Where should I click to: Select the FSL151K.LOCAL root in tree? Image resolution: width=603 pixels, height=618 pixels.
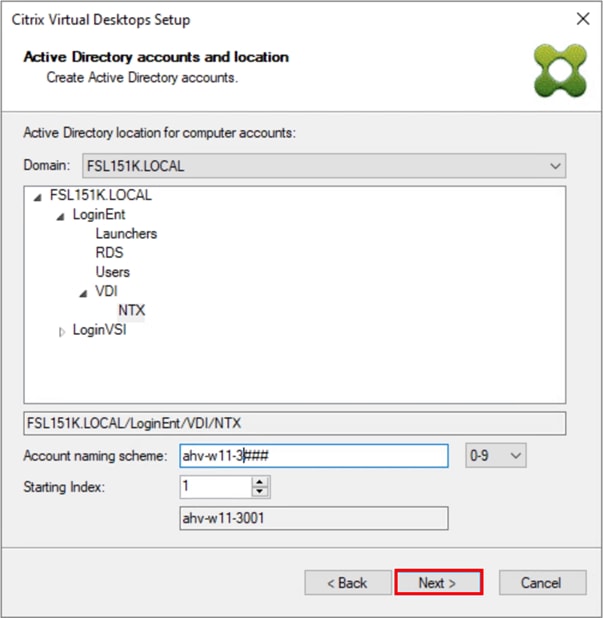101,195
